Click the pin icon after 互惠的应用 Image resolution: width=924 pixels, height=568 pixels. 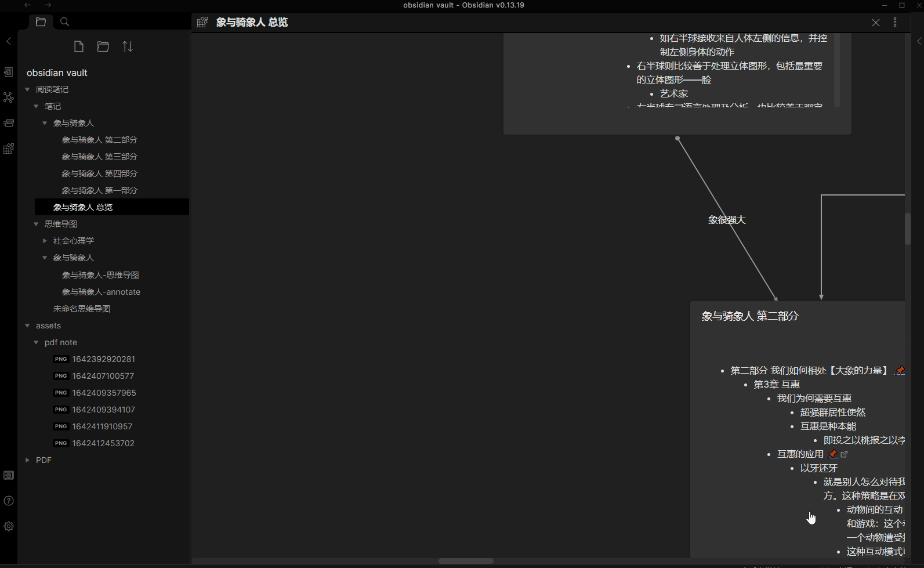pyautogui.click(x=833, y=454)
